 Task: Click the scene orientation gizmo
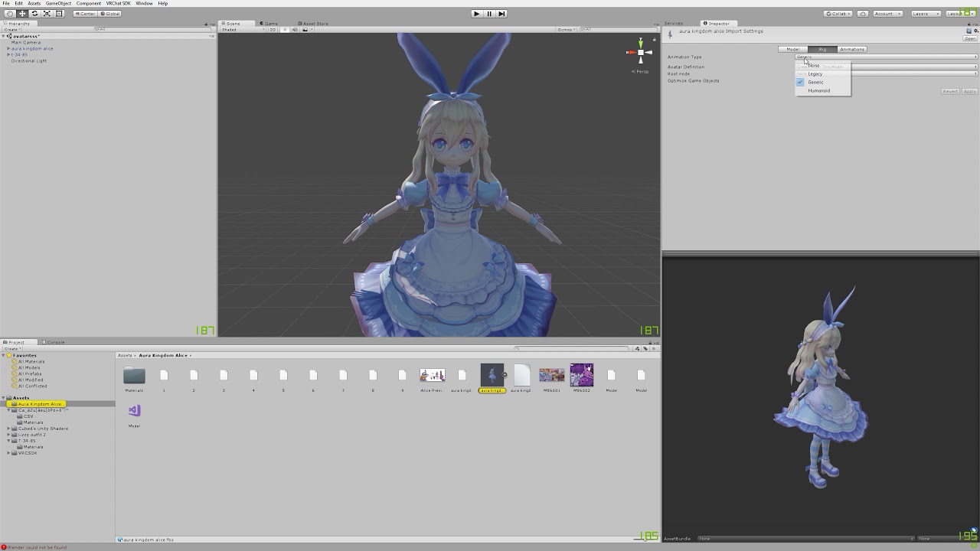coord(640,53)
